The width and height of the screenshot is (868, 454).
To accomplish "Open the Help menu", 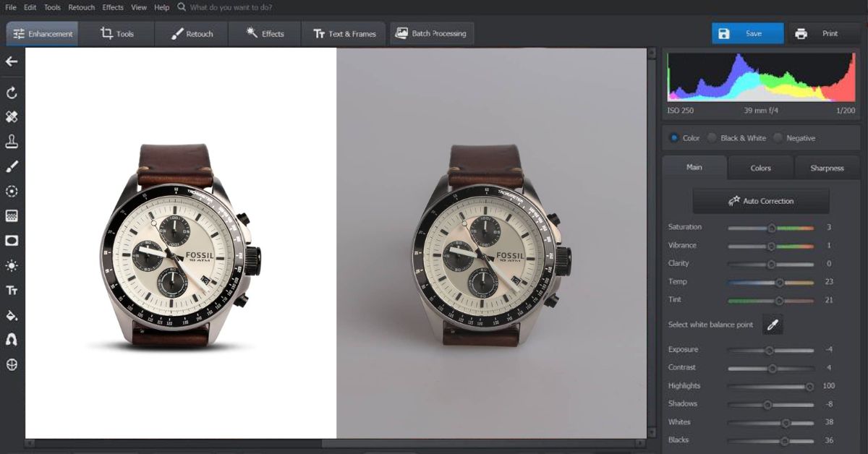I will tap(162, 7).
